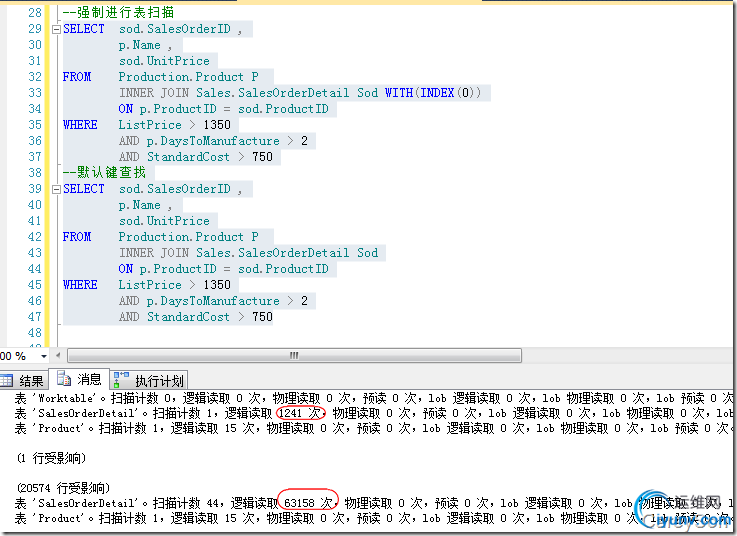The width and height of the screenshot is (737, 536).
Task: Click the WHERE keyword on line 45
Action: [x=80, y=285]
